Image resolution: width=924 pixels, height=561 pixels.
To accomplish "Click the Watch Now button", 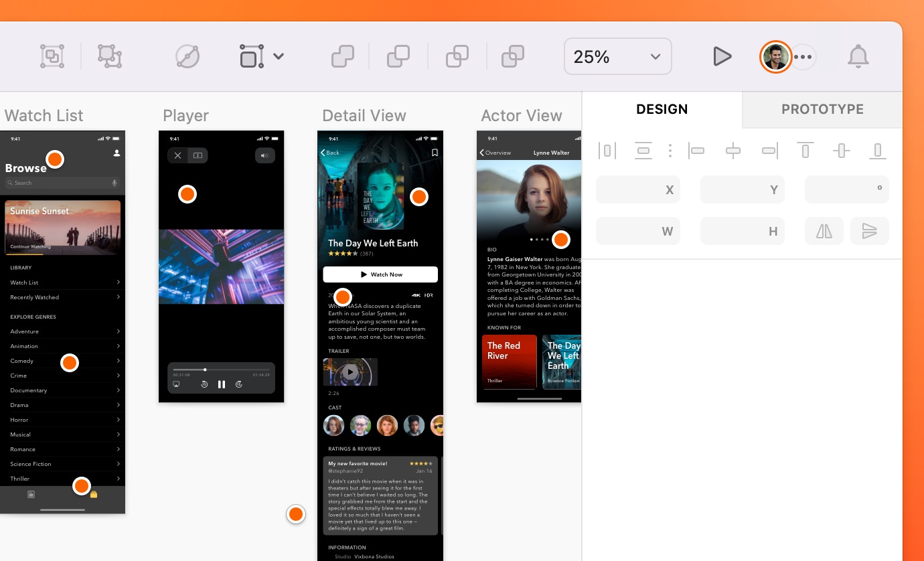I will (380, 274).
